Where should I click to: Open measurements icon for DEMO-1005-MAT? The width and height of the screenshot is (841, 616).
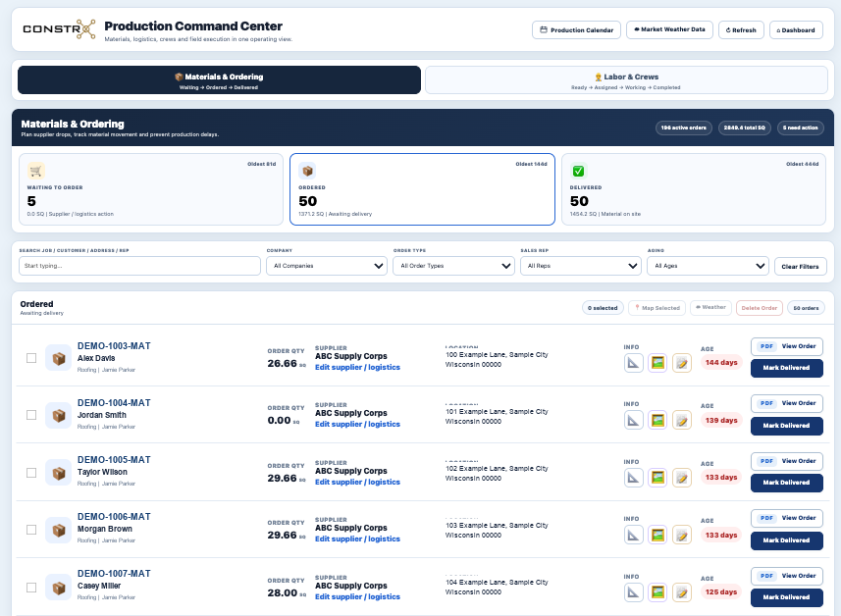pos(633,477)
